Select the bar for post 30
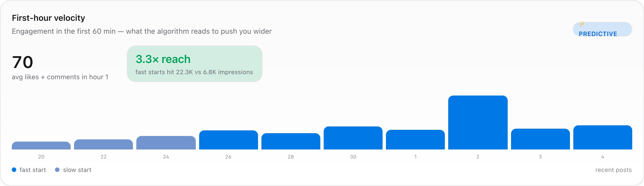The height and width of the screenshot is (186, 644). click(x=353, y=138)
